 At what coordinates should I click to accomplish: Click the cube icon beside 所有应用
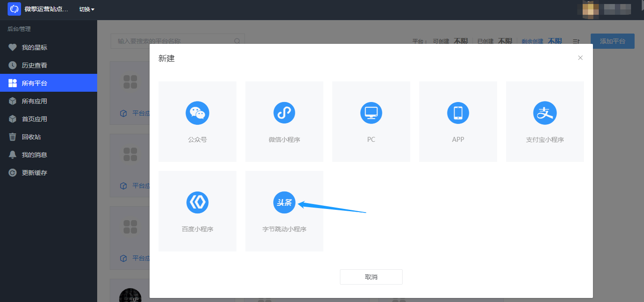click(x=13, y=101)
